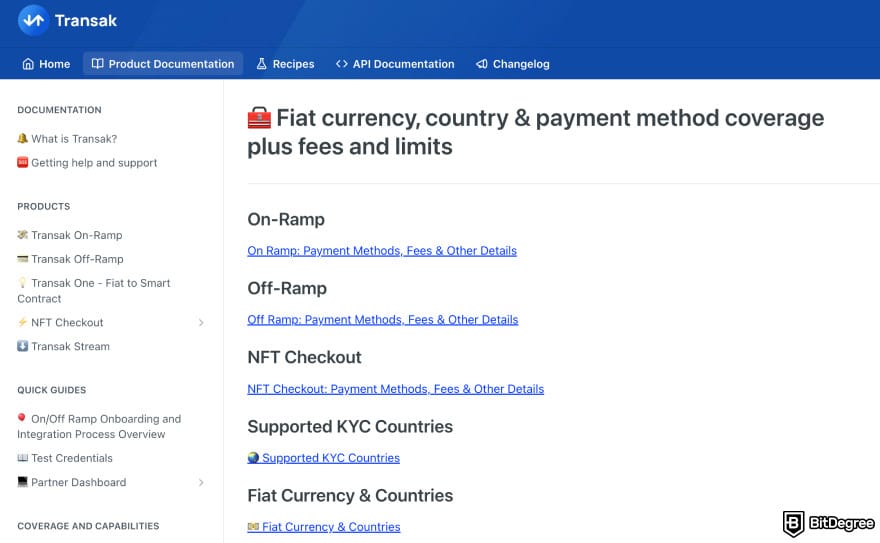Click the Off-Ramp section heading
Viewport: 880px width, 543px height.
(x=287, y=288)
